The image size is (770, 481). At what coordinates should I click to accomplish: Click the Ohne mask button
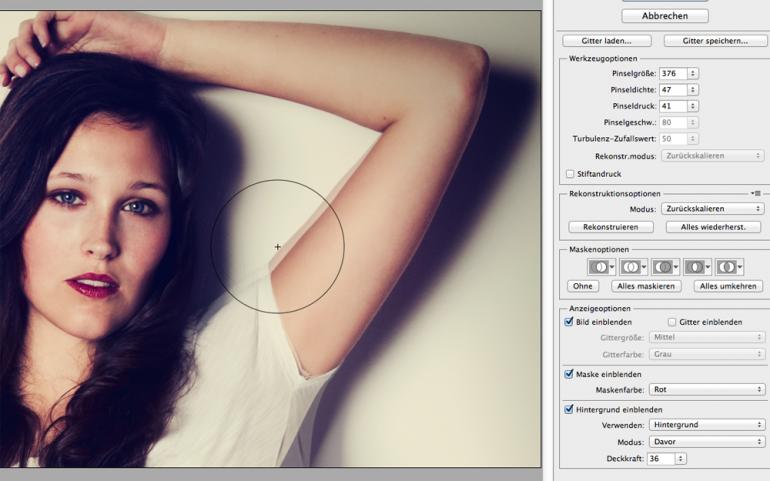[583, 286]
